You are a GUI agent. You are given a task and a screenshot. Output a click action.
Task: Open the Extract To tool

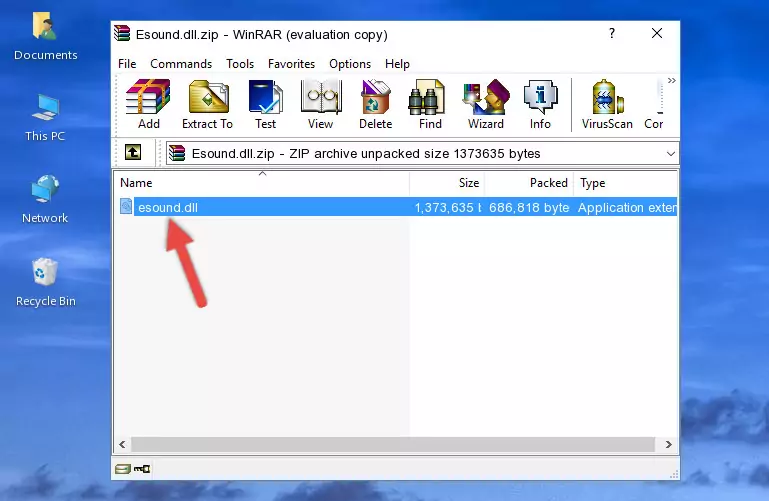pos(207,104)
